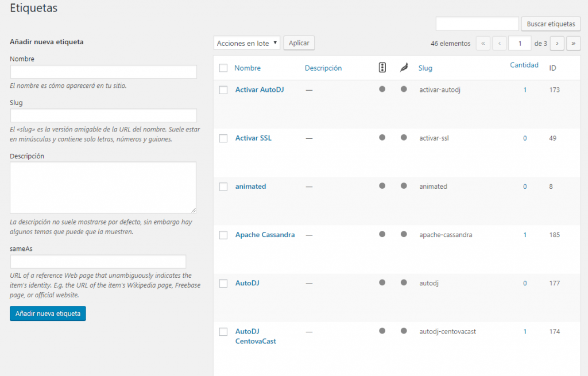Screen dimensions: 588x376
Task: Click the dot indicator in Activar AutoDJ row
Action: [382, 90]
